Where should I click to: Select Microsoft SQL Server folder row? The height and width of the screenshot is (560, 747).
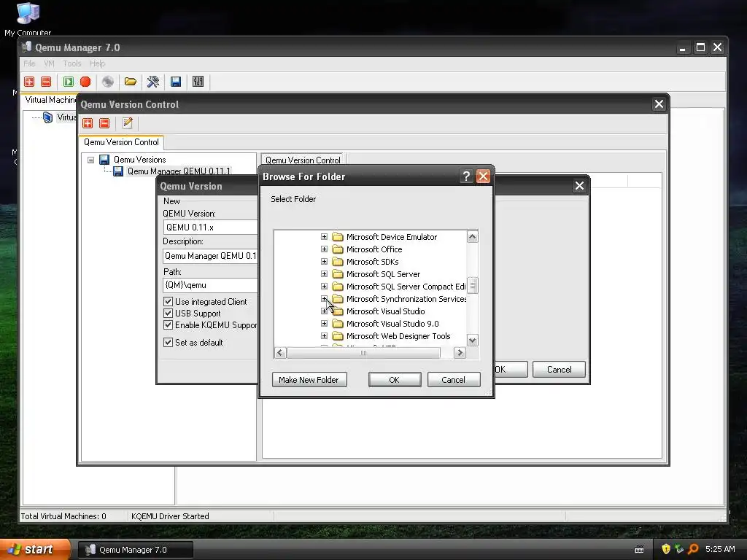(383, 274)
